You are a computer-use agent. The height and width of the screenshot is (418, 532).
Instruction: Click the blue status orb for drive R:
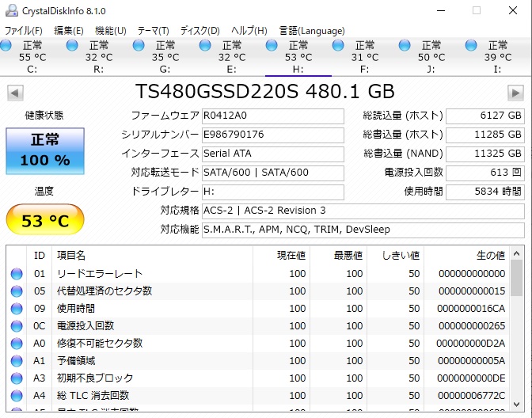pyautogui.click(x=72, y=45)
